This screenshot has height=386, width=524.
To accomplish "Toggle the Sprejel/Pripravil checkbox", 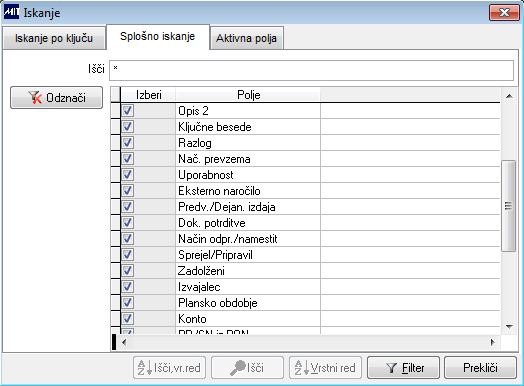I will [127, 255].
